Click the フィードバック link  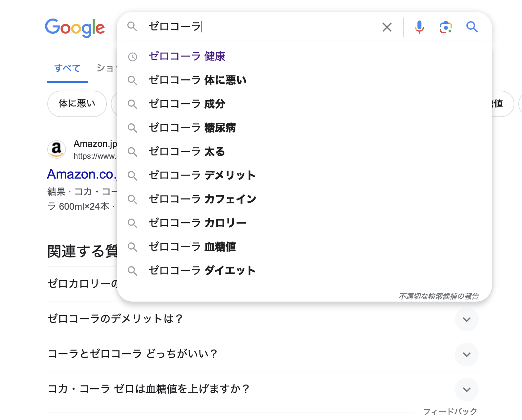(450, 412)
